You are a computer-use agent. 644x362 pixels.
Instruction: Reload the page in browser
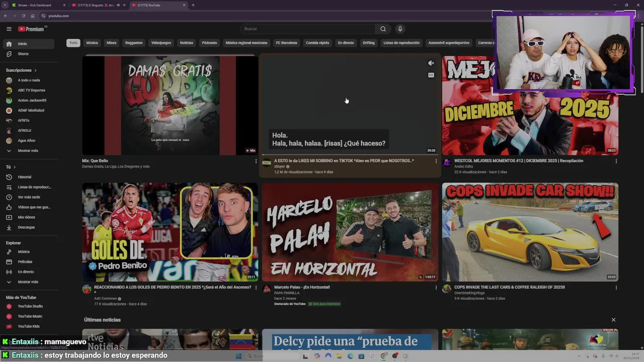click(23, 16)
